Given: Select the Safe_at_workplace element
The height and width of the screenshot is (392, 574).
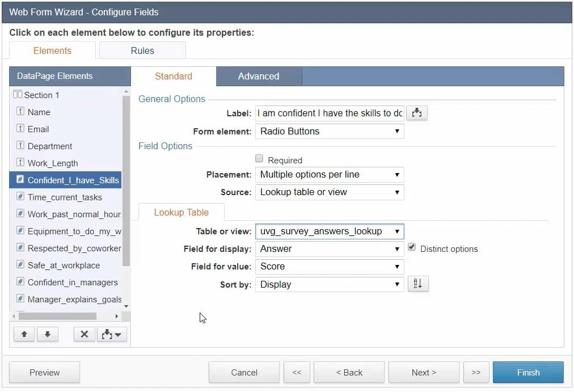Looking at the screenshot, I should 64,265.
